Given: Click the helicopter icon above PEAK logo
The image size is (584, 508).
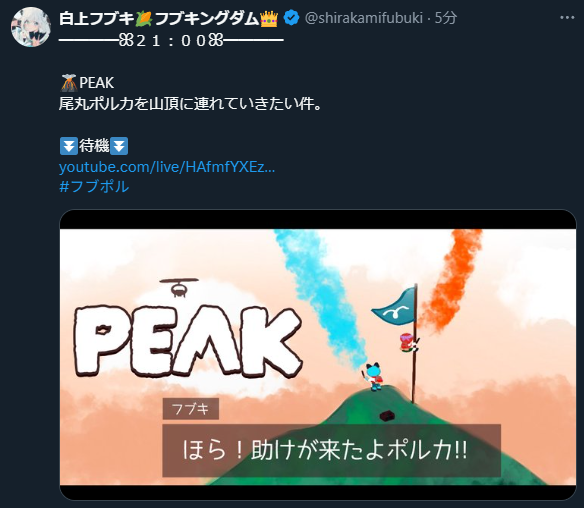Looking at the screenshot, I should click(179, 288).
